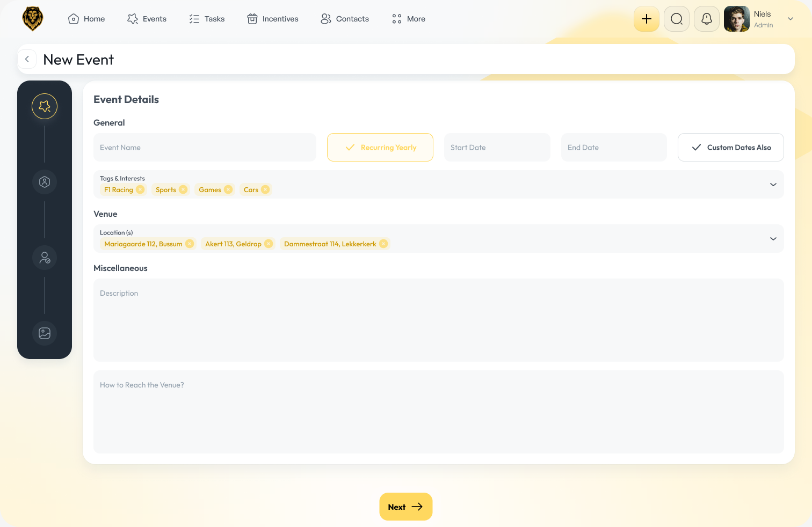Go back using the arrow beside New Event
Viewport: 812px width, 527px height.
(x=27, y=59)
